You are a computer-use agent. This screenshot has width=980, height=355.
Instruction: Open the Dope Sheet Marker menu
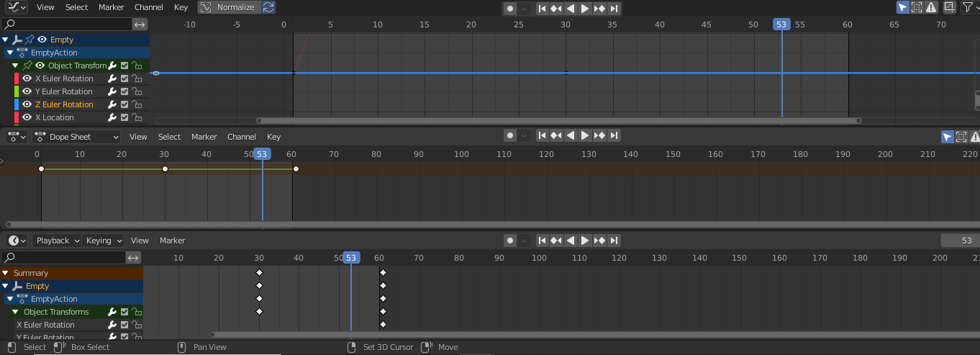click(x=204, y=137)
